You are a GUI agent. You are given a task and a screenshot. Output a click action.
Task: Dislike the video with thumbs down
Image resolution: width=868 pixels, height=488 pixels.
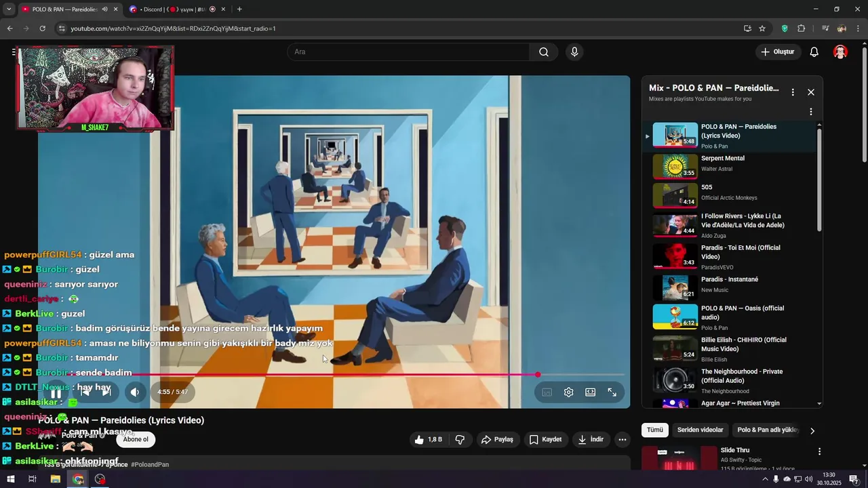pos(460,440)
